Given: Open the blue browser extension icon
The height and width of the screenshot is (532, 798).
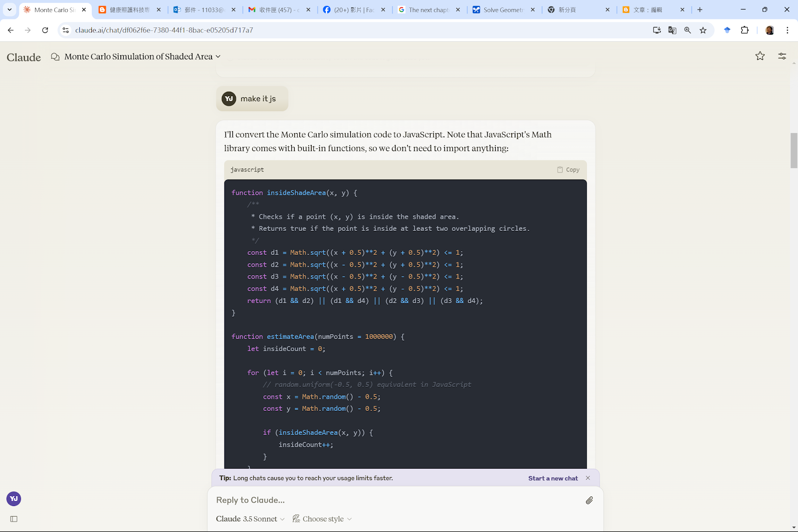Looking at the screenshot, I should pos(727,30).
